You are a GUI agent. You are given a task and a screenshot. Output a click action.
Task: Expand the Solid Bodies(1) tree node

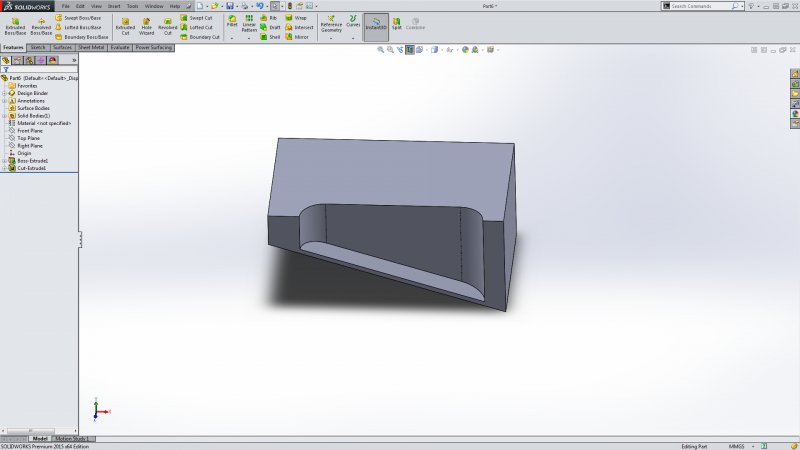click(x=5, y=116)
